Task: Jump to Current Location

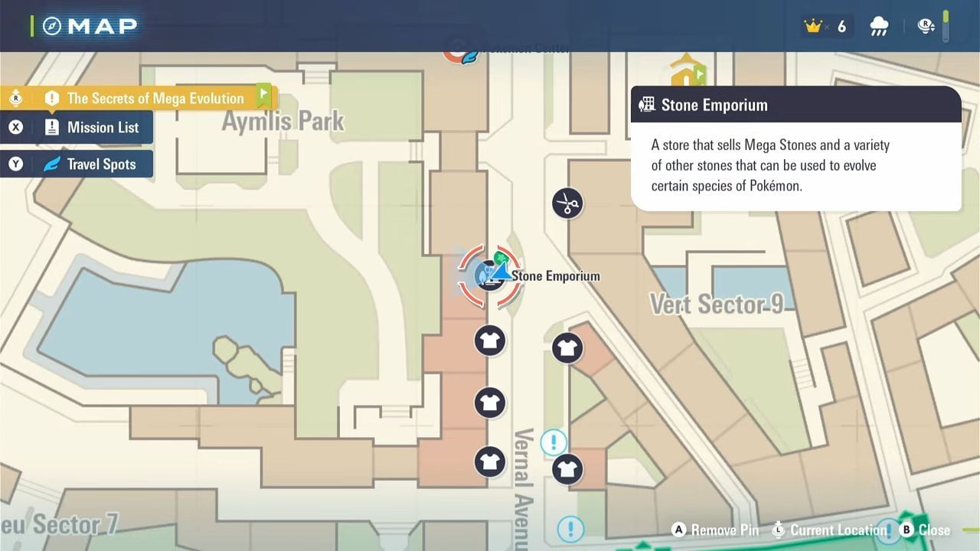Action: point(838,530)
